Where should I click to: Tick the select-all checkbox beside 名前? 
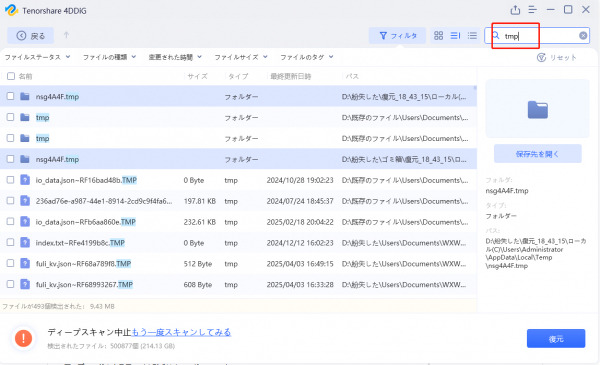(x=11, y=76)
